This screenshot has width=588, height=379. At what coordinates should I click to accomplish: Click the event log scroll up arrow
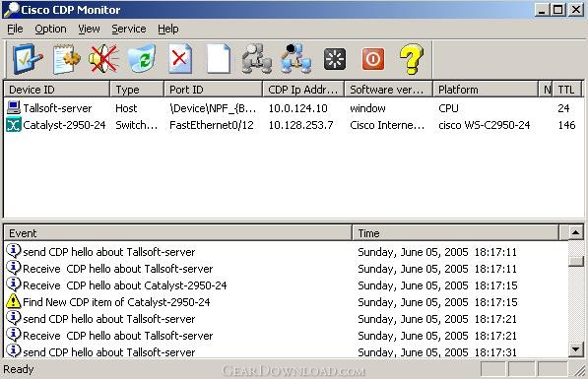[x=575, y=232]
